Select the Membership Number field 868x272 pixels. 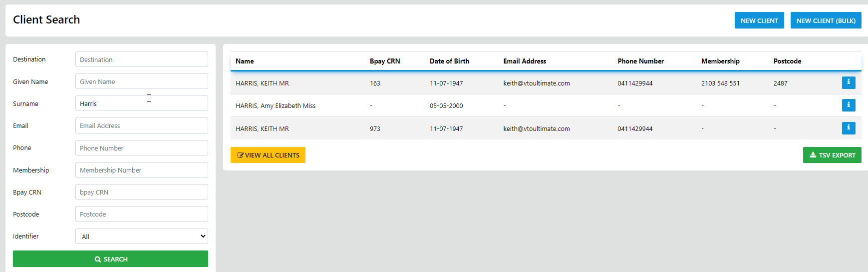pos(141,170)
